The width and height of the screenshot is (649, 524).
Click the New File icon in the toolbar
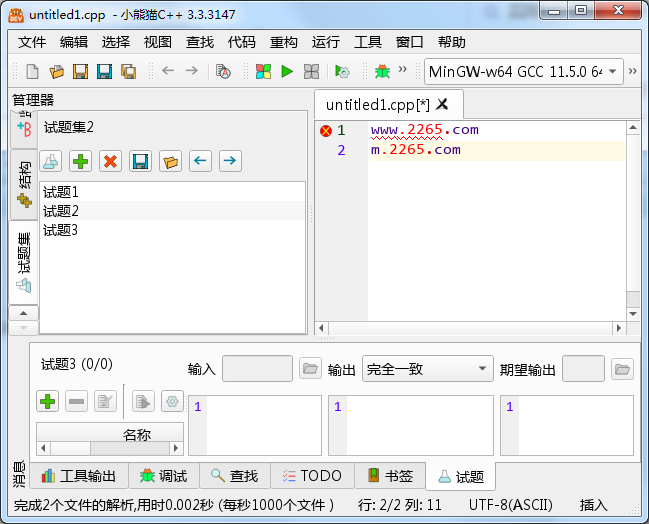click(32, 71)
